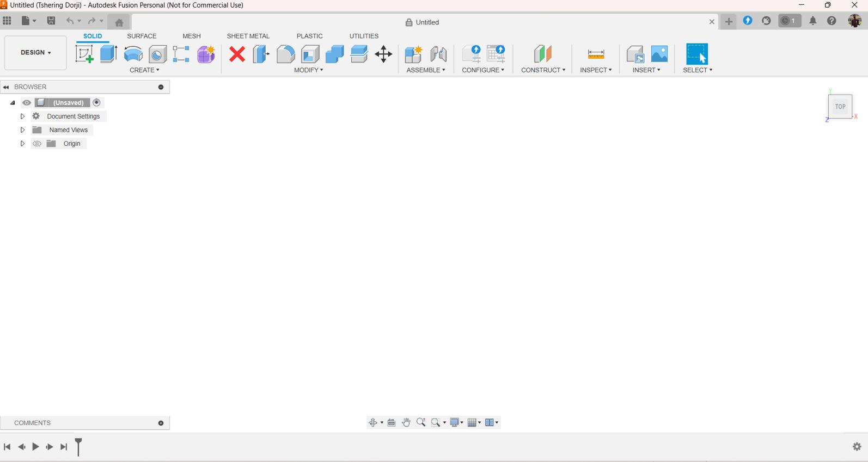Select the SOLID tab
The width and height of the screenshot is (868, 462).
click(x=93, y=36)
